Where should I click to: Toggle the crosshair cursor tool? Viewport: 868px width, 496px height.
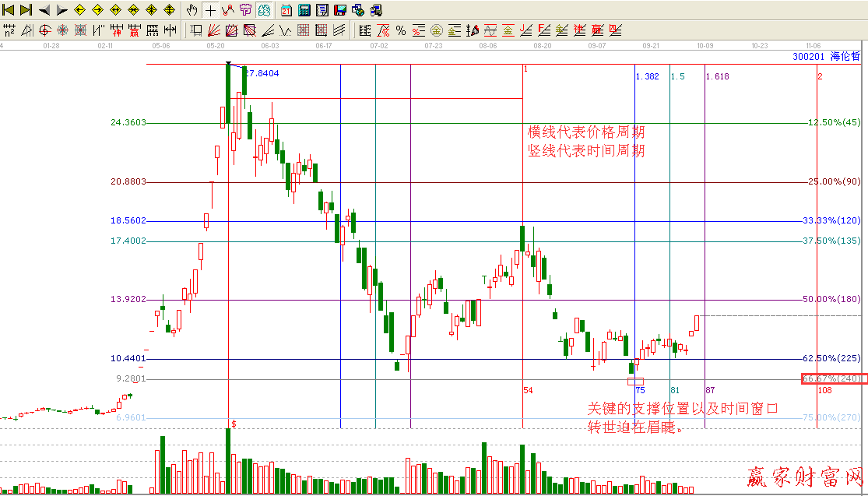pos(210,10)
